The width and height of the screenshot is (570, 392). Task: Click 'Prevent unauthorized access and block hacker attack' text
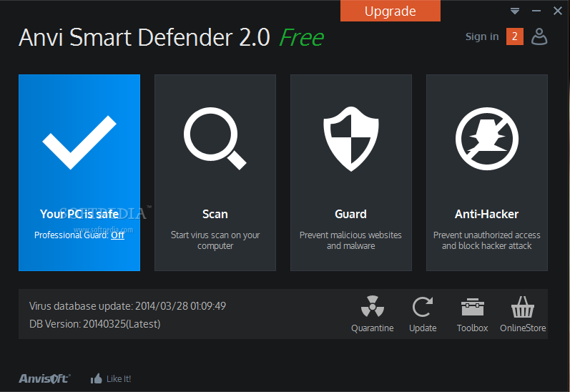[487, 240]
